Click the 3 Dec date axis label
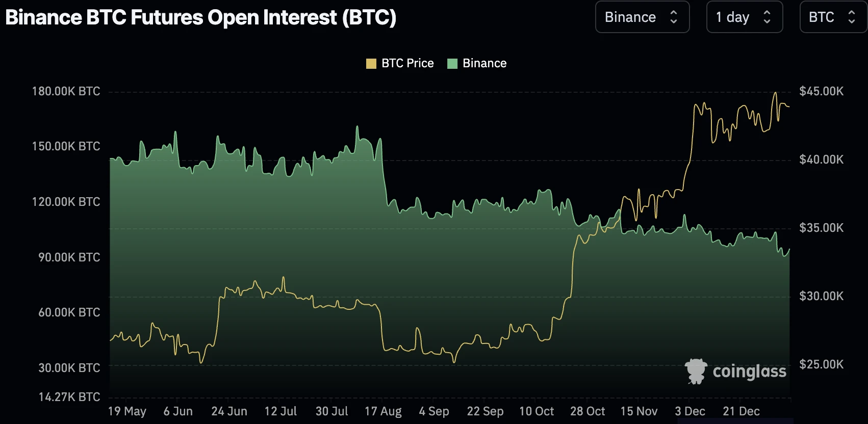Image resolution: width=868 pixels, height=424 pixels. pyautogui.click(x=690, y=411)
